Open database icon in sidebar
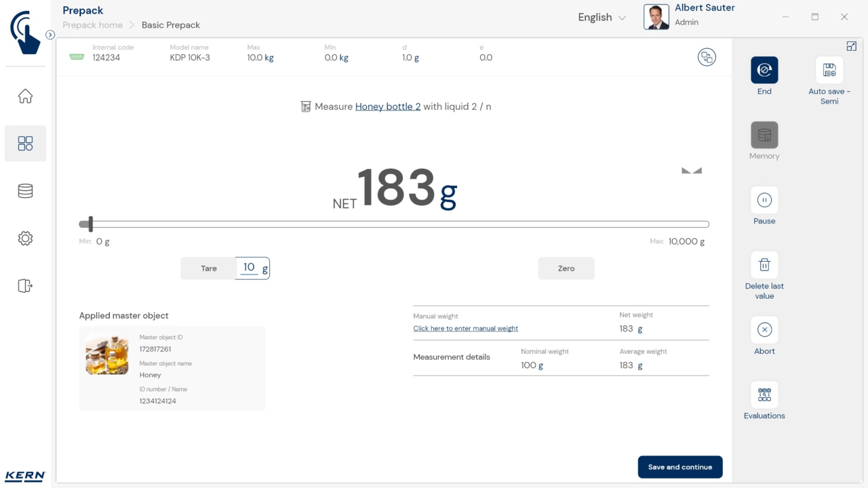This screenshot has height=488, width=868. (x=25, y=191)
